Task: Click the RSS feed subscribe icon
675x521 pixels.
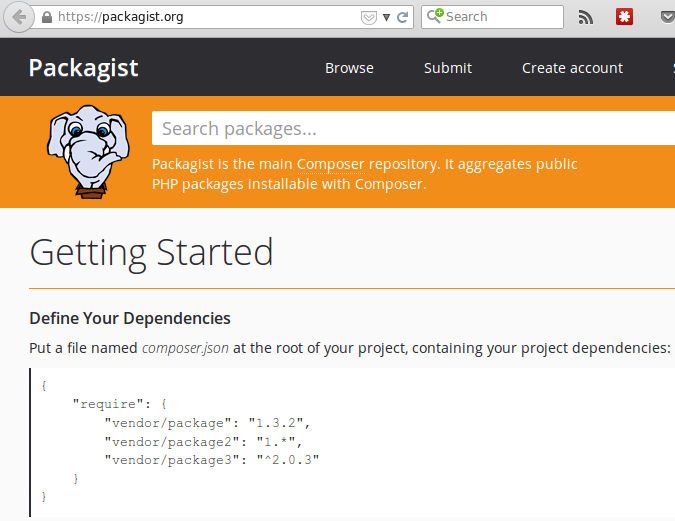Action: [x=586, y=17]
